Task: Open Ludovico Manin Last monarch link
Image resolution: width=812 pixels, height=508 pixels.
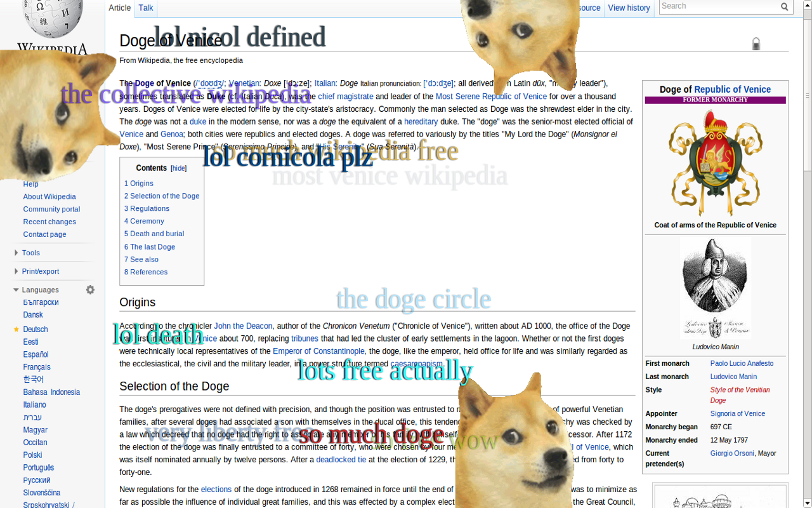Action: click(x=734, y=377)
